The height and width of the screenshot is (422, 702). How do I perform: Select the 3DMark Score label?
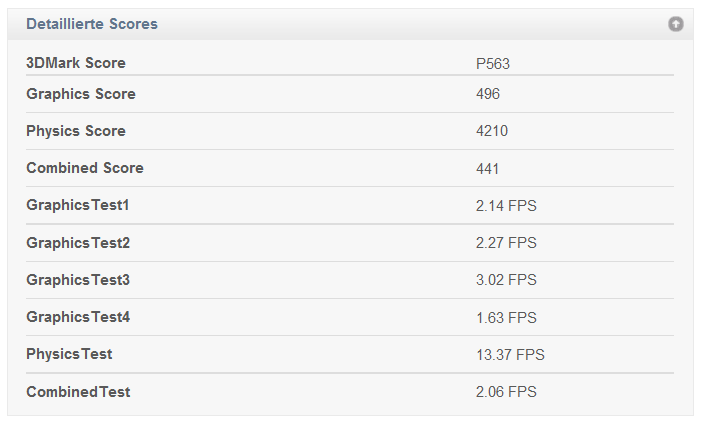pyautogui.click(x=76, y=63)
